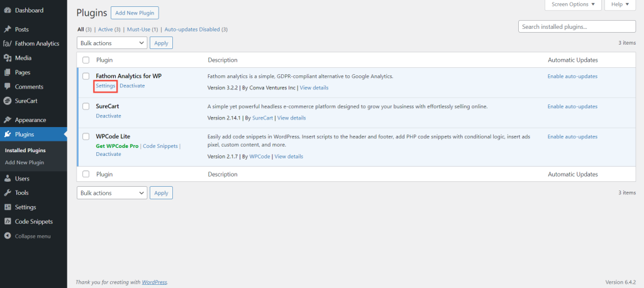Click the Dashboard gauge icon
This screenshot has height=288, width=644.
[x=7, y=10]
